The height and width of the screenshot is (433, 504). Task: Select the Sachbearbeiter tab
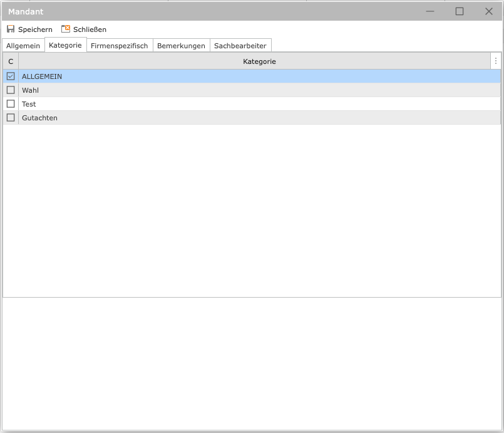pyautogui.click(x=240, y=46)
